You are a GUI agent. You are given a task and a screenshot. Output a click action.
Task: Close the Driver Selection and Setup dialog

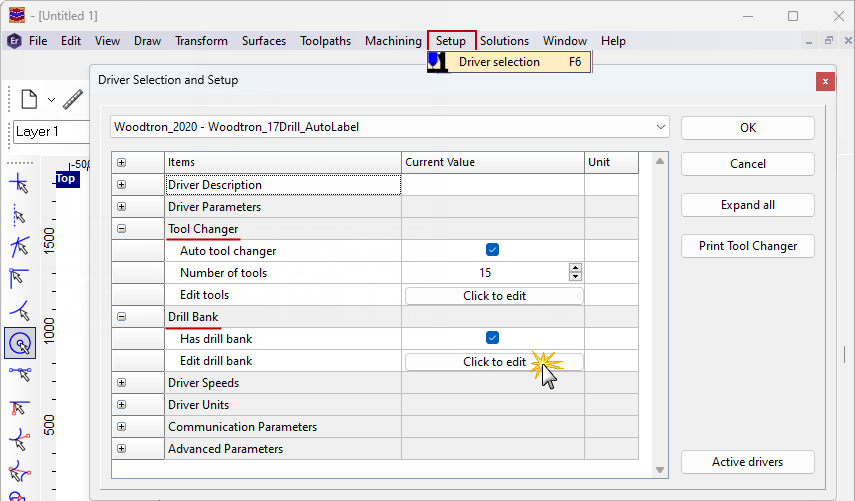[825, 80]
